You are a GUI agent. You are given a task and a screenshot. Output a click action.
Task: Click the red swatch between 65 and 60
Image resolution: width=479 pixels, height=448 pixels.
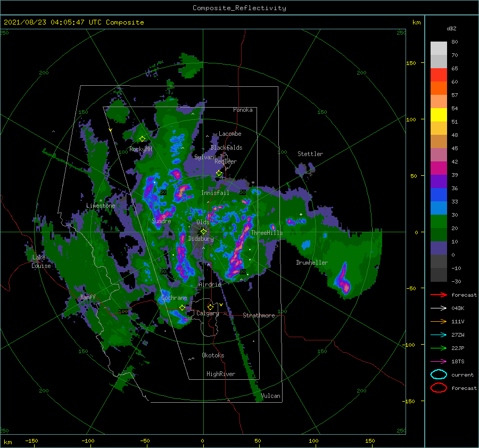(439, 75)
